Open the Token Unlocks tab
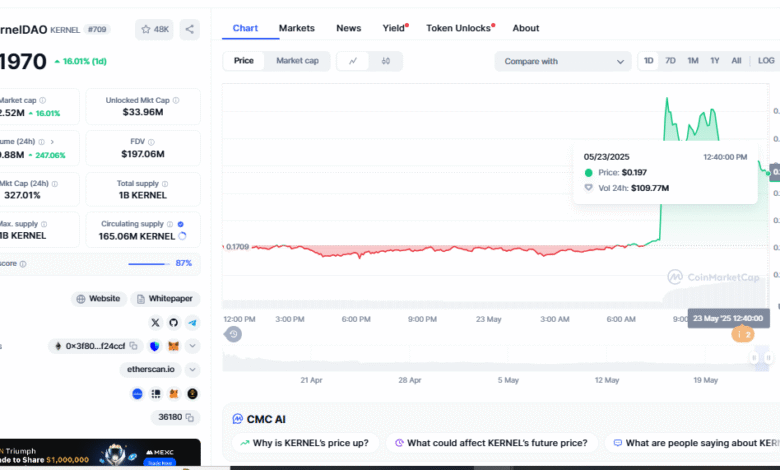Viewport: 780px width, 470px height. tap(460, 28)
